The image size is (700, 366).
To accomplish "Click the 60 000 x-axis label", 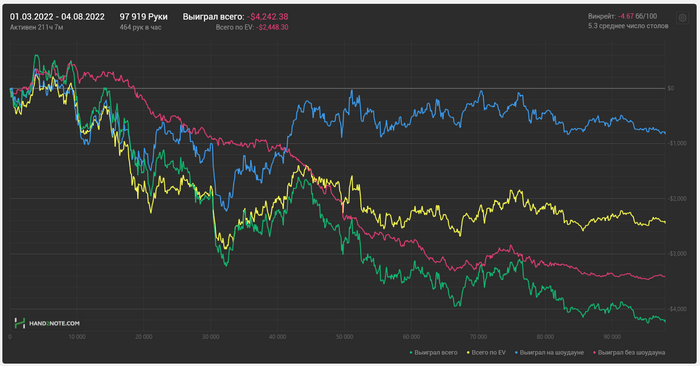I will click(411, 337).
